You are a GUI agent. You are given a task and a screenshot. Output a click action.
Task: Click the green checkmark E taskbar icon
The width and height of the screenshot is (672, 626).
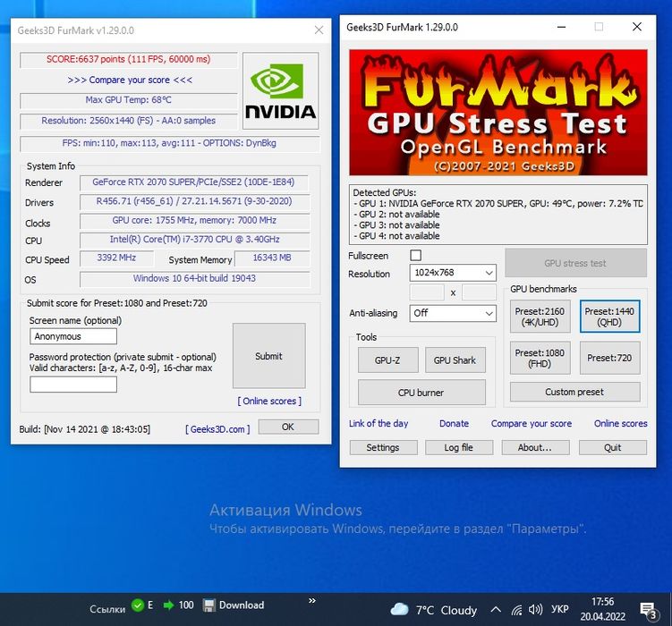[x=142, y=605]
